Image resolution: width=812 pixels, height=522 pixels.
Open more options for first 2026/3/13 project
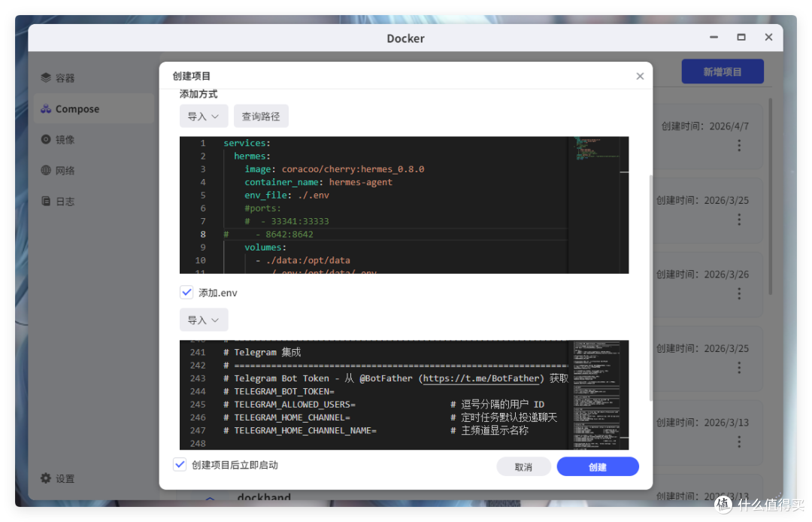[739, 442]
